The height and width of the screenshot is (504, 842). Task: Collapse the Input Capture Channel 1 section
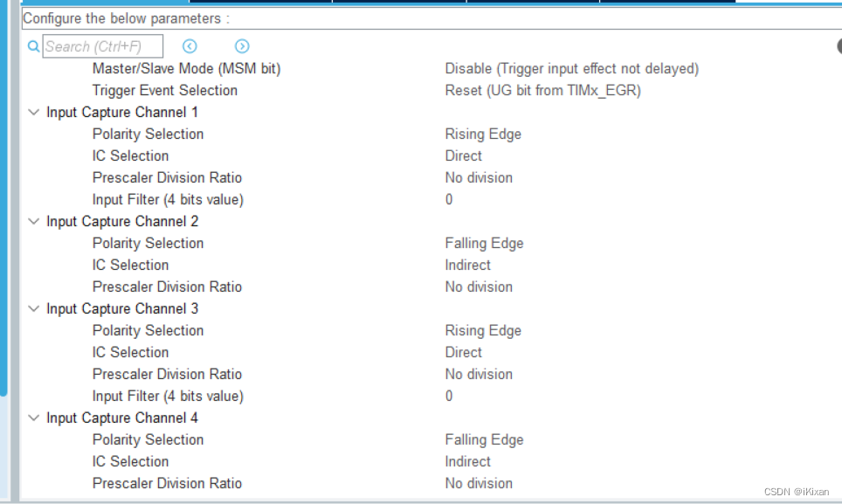(x=33, y=112)
